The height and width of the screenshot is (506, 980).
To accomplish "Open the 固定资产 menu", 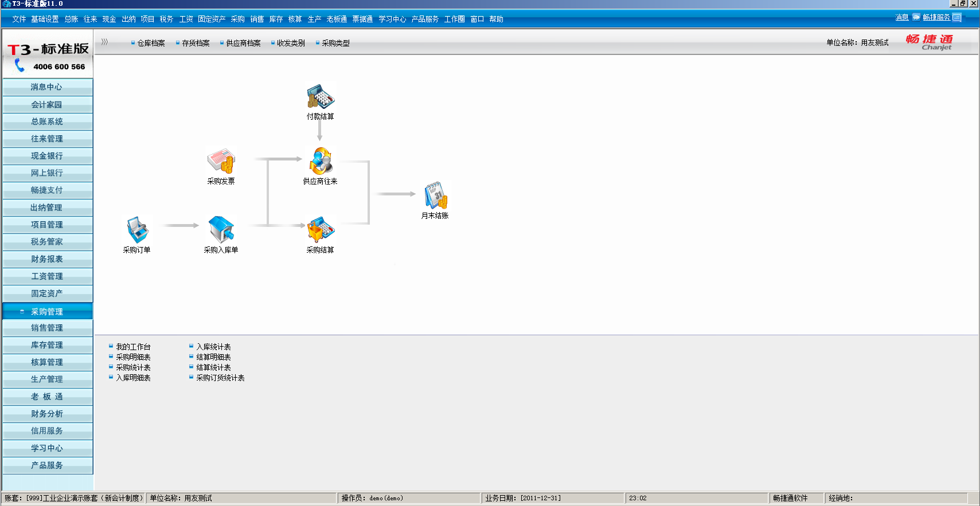I will click(212, 19).
